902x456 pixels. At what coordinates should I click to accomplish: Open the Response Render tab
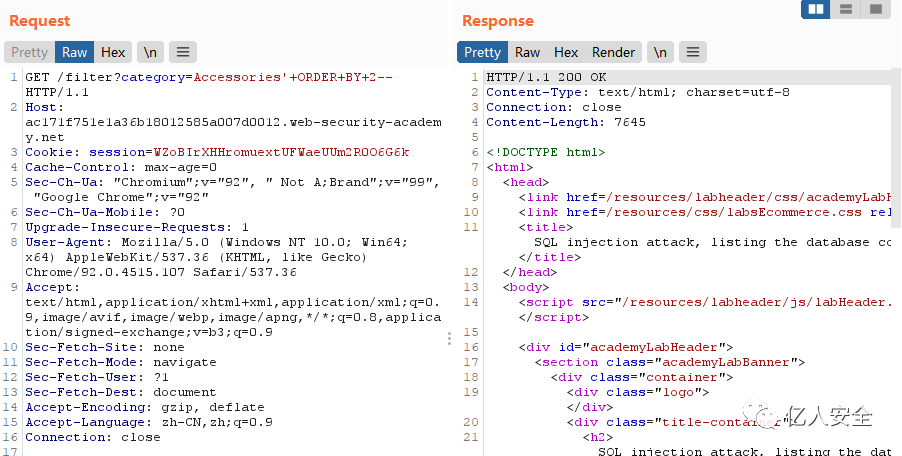pos(613,52)
